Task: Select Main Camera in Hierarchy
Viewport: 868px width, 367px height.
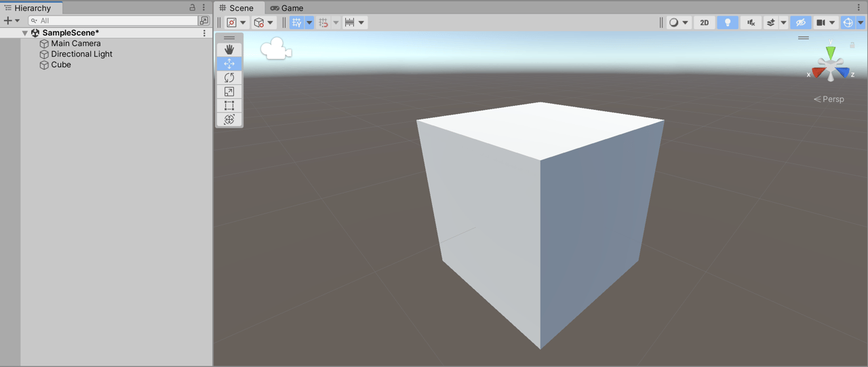Action: (76, 43)
